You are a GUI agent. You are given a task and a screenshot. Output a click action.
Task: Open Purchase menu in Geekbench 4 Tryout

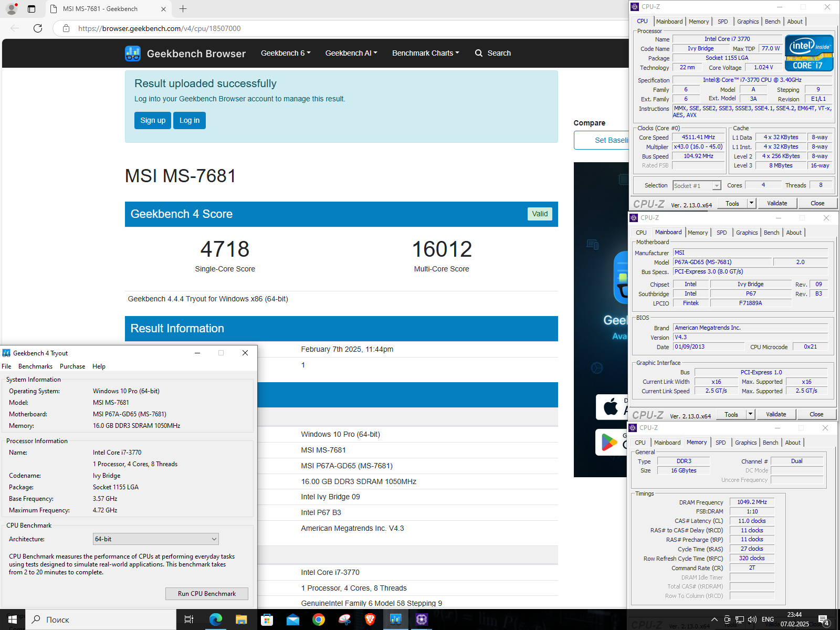point(72,366)
